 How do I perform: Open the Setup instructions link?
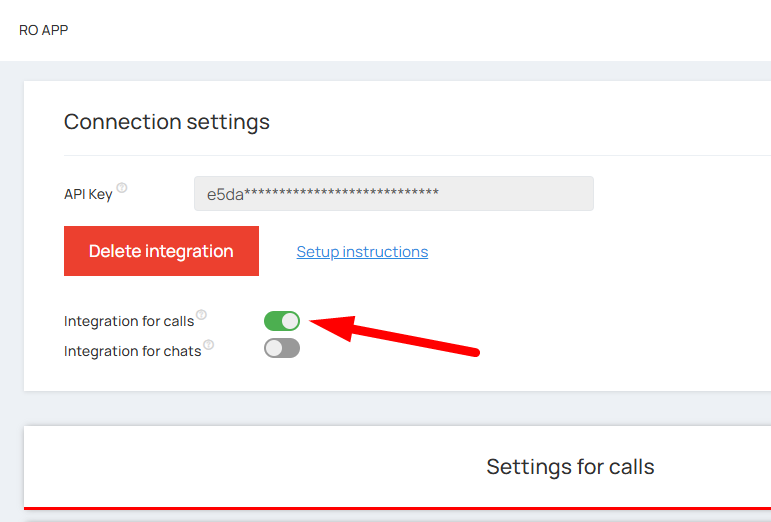click(x=362, y=252)
